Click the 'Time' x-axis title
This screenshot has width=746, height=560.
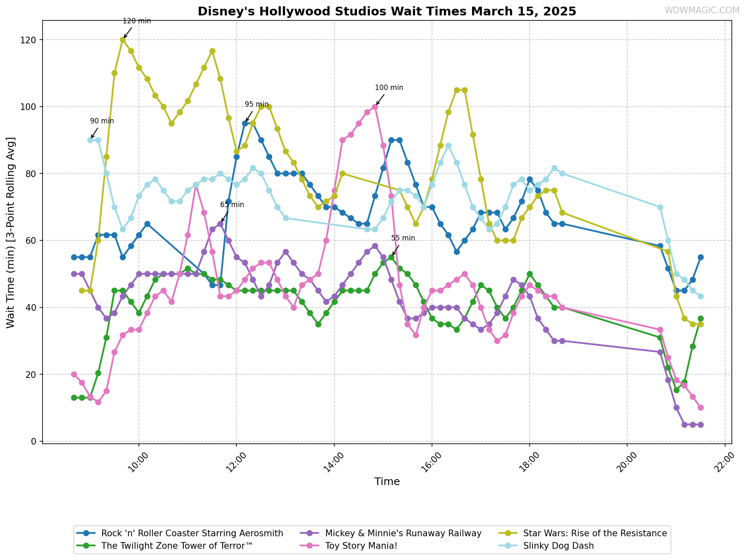pos(387,482)
